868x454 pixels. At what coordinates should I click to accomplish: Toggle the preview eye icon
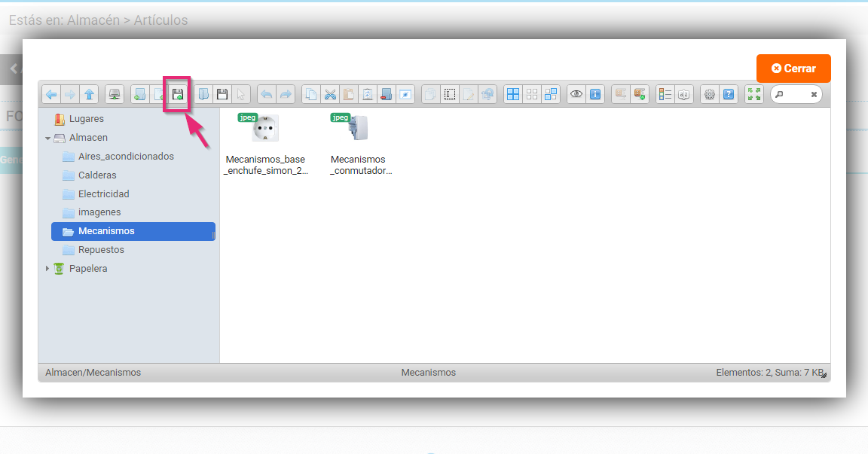(576, 94)
